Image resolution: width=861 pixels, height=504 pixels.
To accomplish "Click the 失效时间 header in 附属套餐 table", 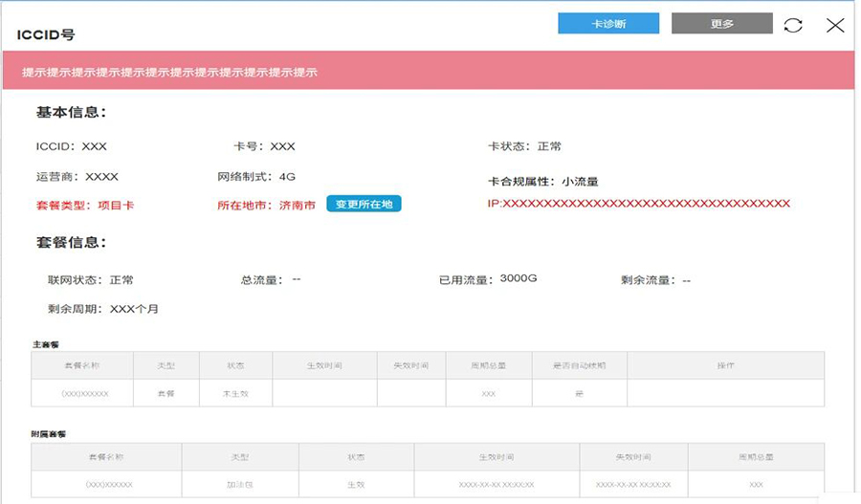I will (633, 457).
